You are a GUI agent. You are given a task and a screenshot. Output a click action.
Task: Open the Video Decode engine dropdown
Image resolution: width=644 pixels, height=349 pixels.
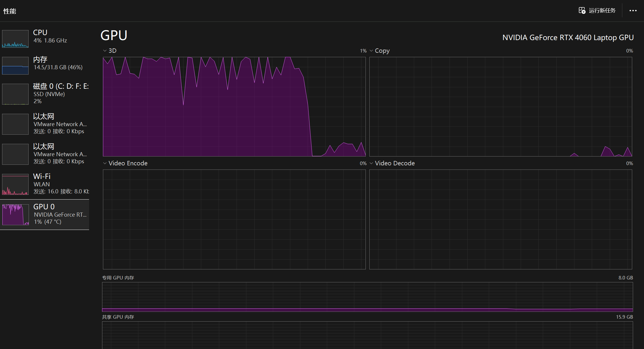(x=371, y=163)
